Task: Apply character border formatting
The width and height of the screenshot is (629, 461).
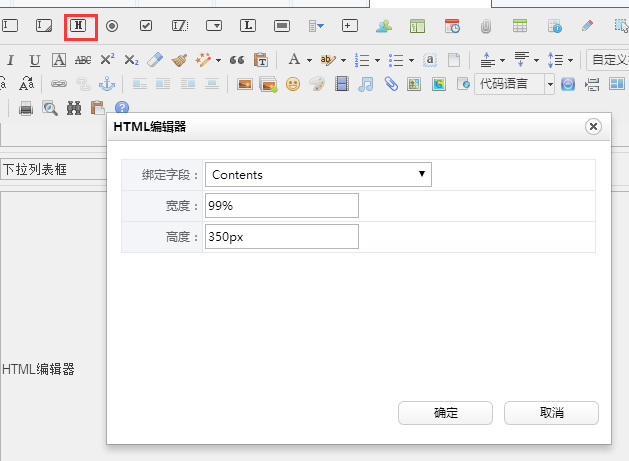Action: pyautogui.click(x=59, y=60)
